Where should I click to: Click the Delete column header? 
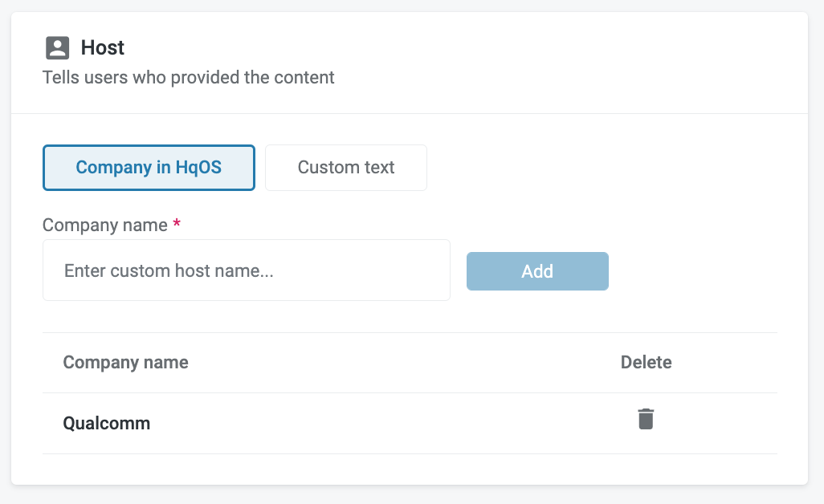[646, 362]
